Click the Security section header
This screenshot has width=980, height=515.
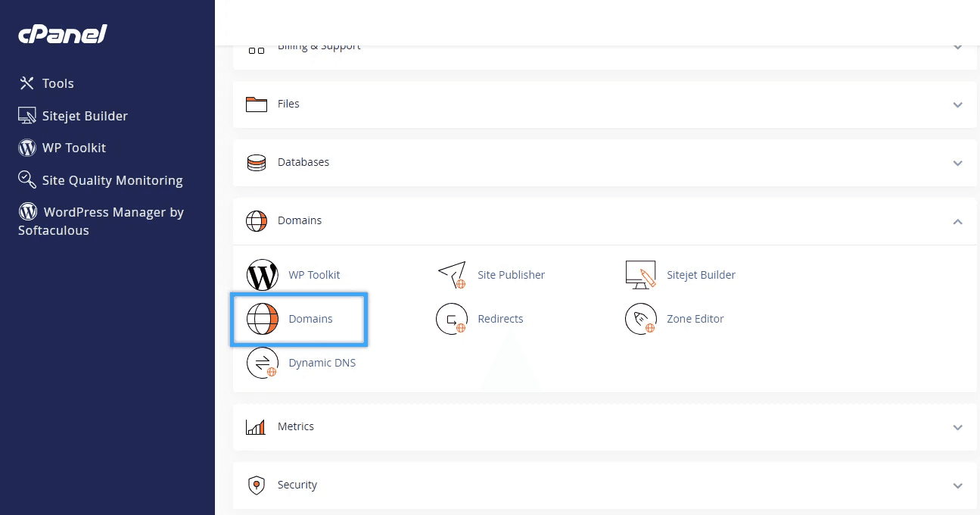pyautogui.click(x=297, y=485)
